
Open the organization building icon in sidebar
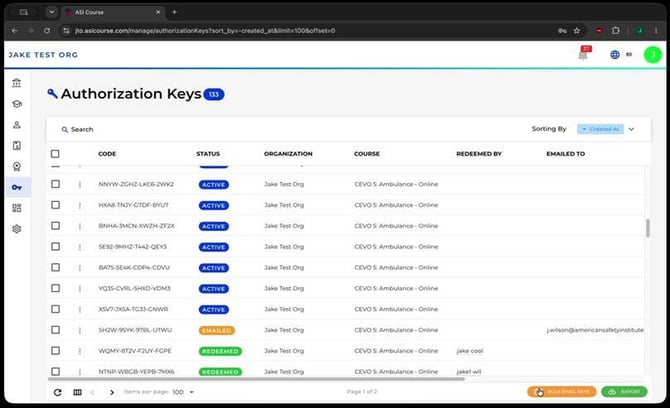17,83
